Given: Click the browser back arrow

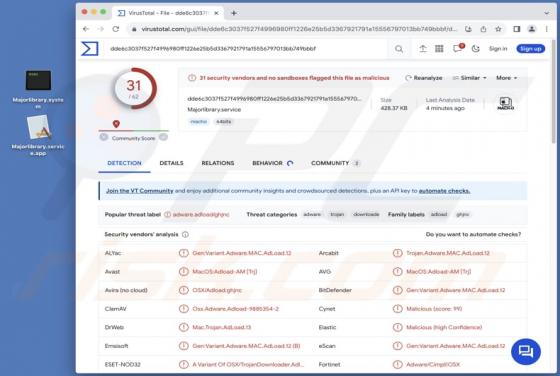Looking at the screenshot, I should tap(86, 29).
